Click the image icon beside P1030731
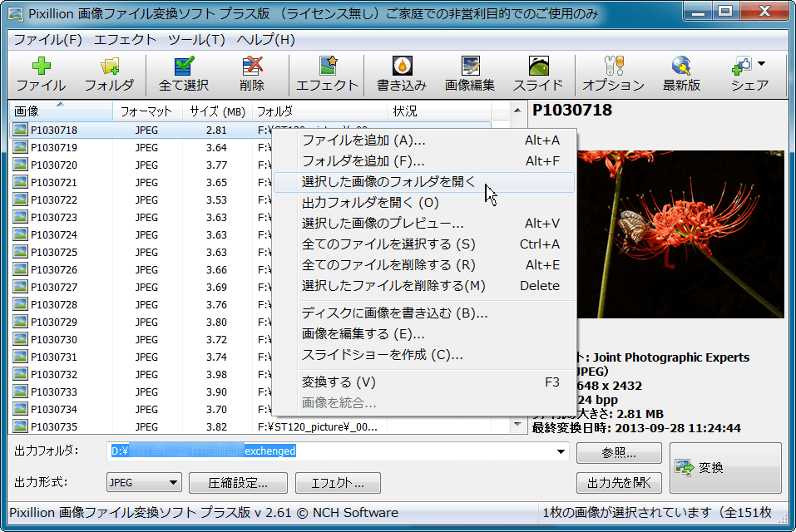Screen dimensions: 796x532 [20, 357]
